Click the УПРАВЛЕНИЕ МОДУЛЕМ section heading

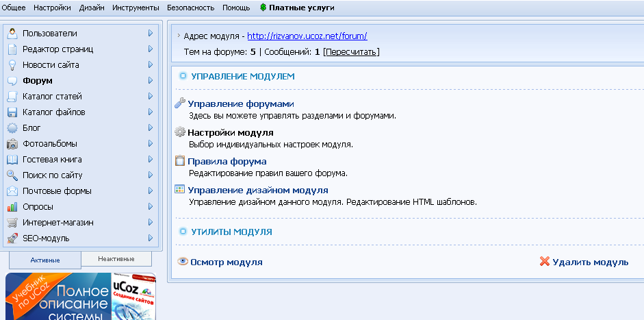[243, 77]
